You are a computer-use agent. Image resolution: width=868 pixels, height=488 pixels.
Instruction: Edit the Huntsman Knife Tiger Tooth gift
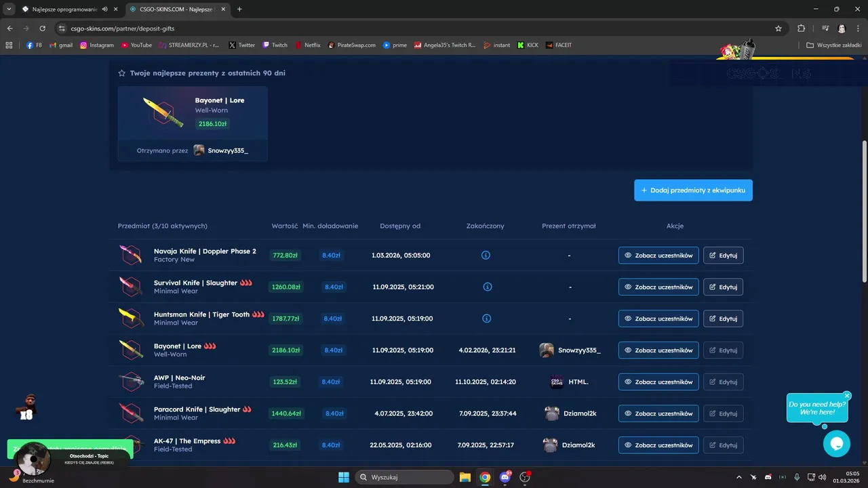click(x=723, y=319)
